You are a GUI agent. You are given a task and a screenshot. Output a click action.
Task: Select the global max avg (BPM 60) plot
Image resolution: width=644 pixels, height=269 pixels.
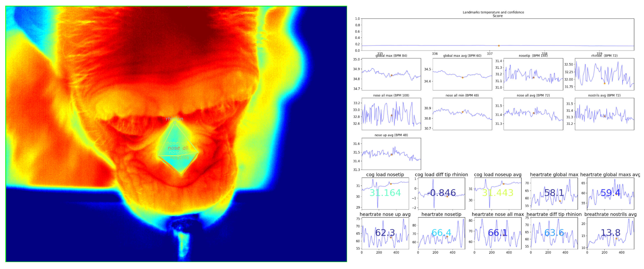(x=462, y=74)
